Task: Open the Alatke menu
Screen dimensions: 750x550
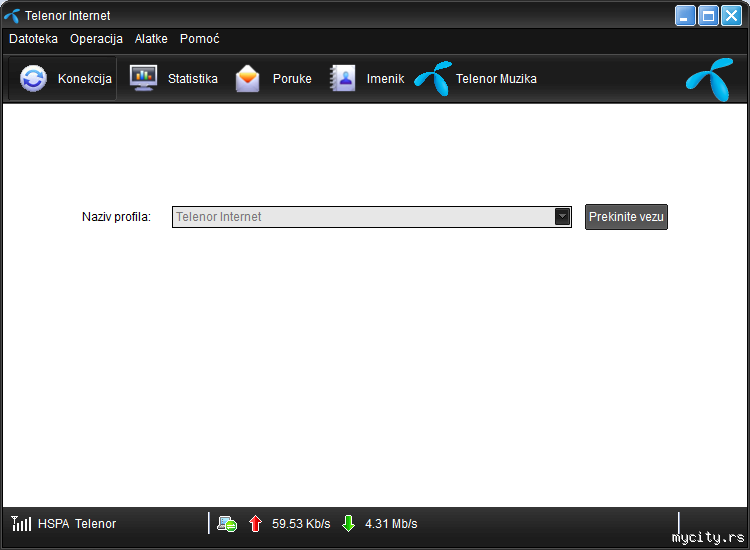Action: [151, 39]
